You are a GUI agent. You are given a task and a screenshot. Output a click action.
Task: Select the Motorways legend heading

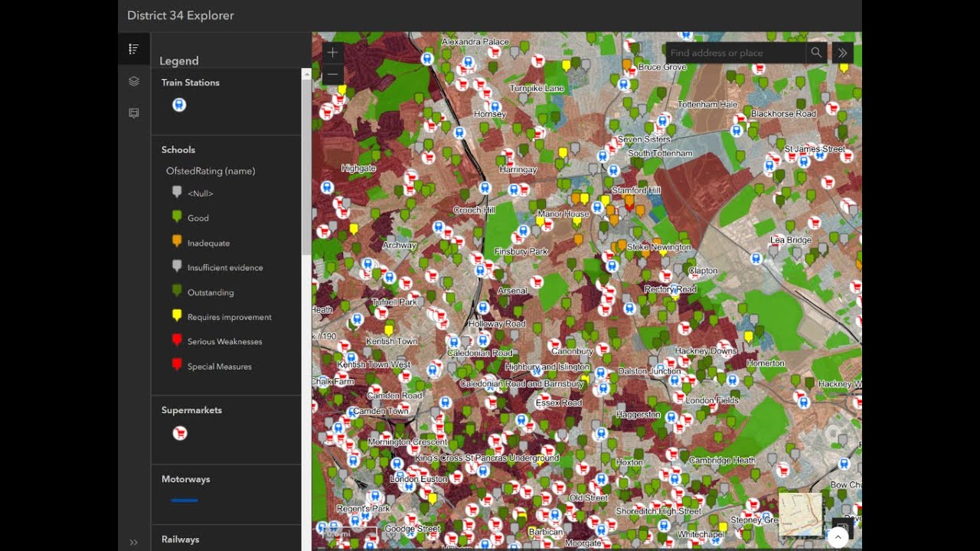click(x=185, y=479)
